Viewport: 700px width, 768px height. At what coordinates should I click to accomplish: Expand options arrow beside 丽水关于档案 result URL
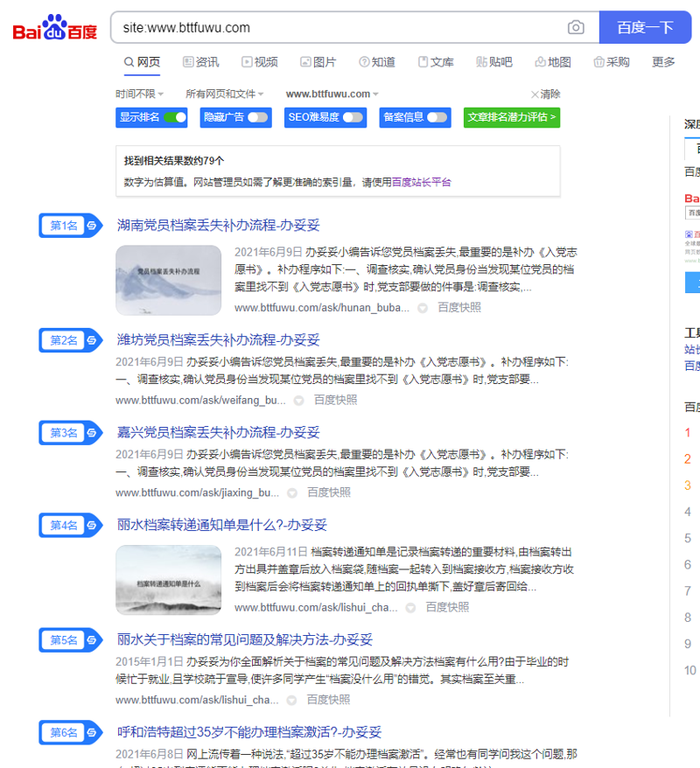pos(291,701)
